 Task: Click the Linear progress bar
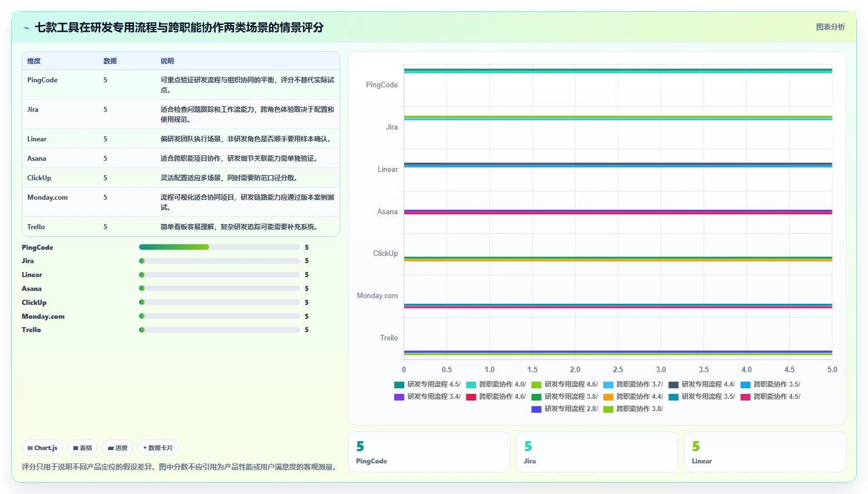coord(220,275)
